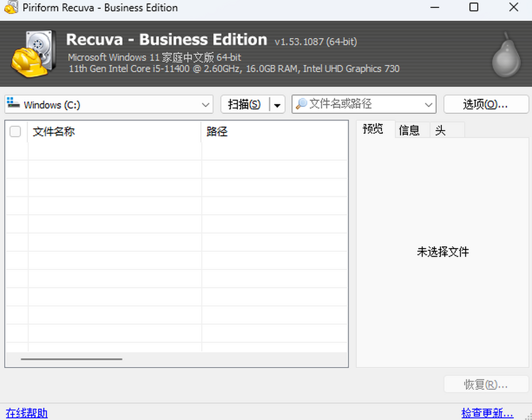Open the 选项(O)... settings dialog
Viewport: 532px width, 420px height.
486,105
